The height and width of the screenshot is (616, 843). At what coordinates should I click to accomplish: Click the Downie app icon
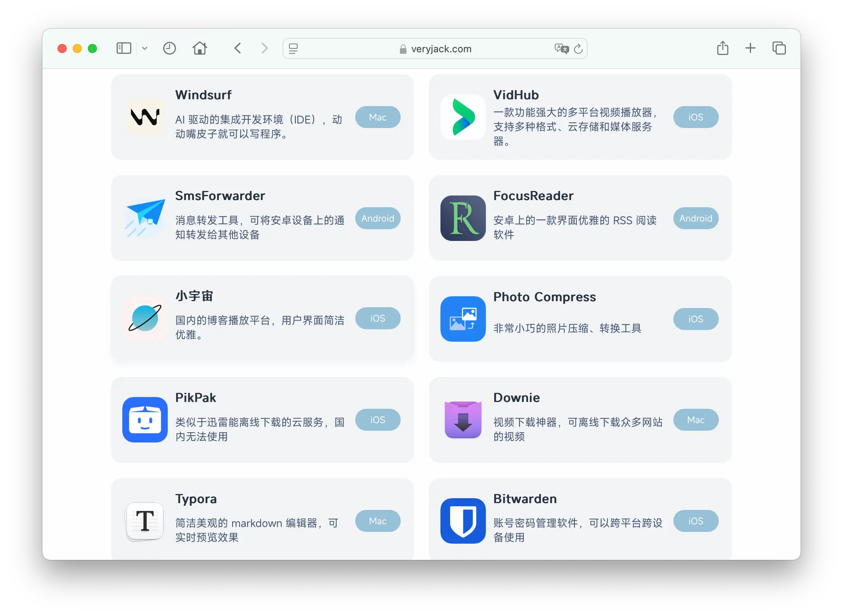(463, 420)
